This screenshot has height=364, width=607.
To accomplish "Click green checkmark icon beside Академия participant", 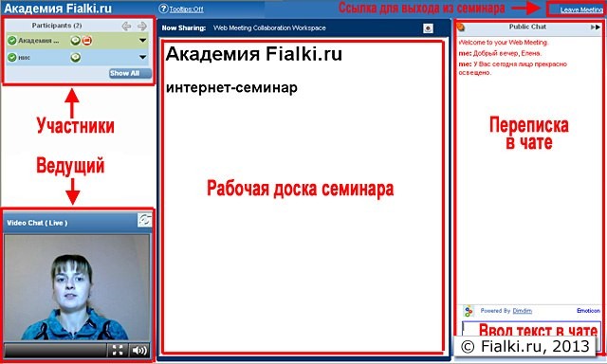I will [x=12, y=40].
